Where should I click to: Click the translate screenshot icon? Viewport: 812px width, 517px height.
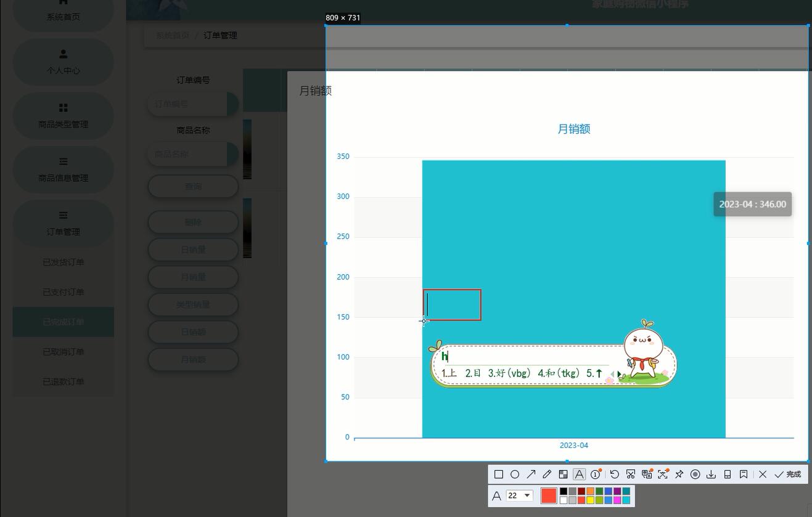pos(647,474)
